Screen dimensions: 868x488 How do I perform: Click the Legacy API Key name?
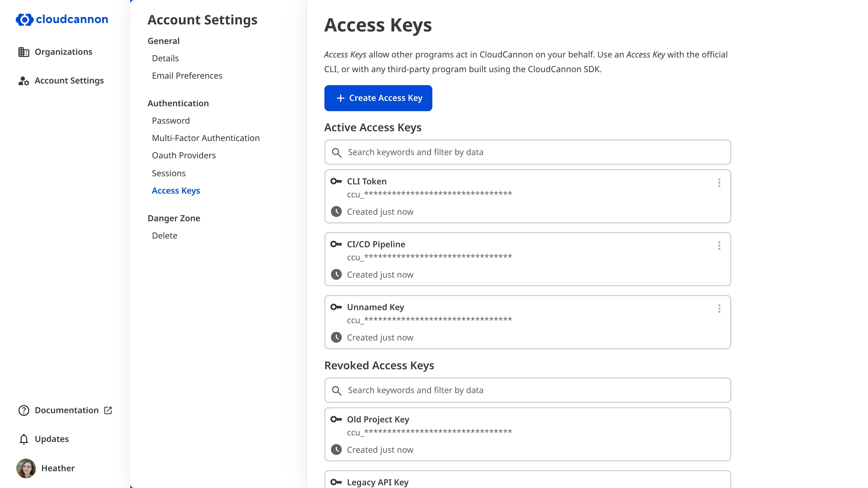click(x=378, y=482)
